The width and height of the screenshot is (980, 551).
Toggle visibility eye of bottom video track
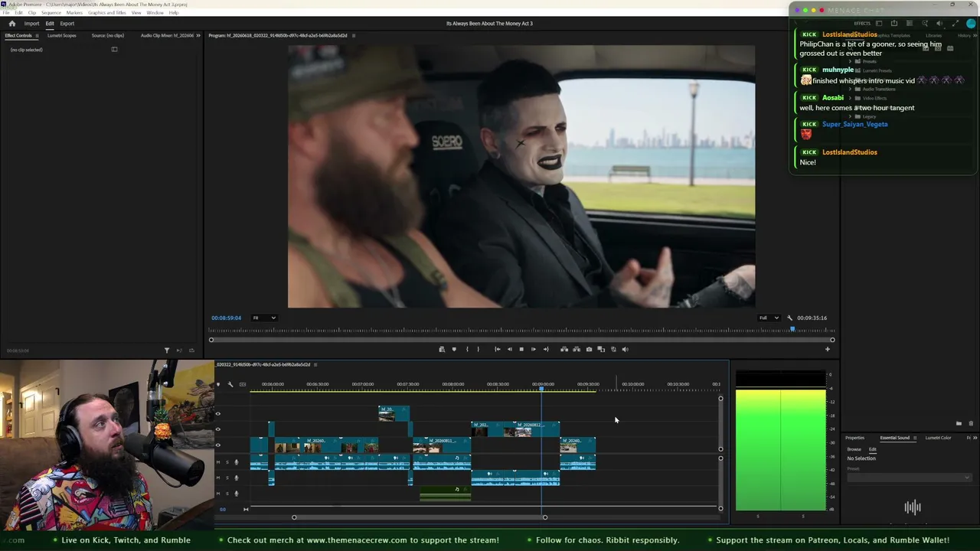point(218,445)
